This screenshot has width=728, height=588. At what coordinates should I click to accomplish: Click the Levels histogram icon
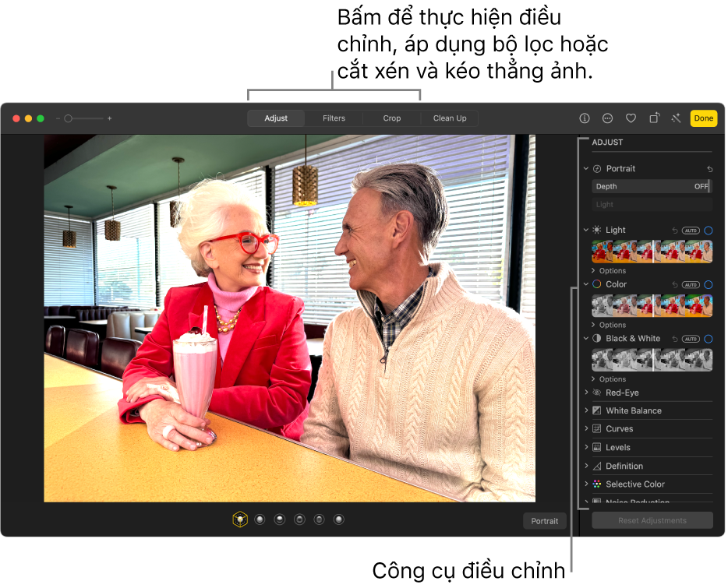(596, 447)
